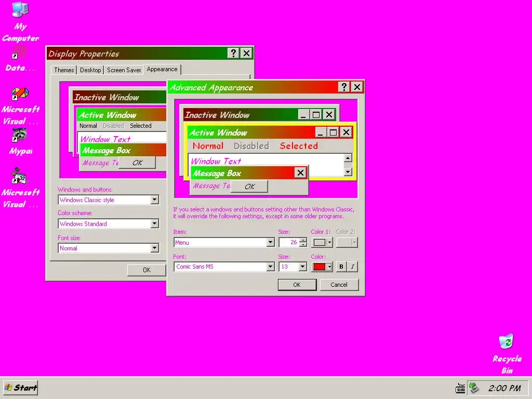Click the help button in Display Properties
Screen dimensions: 532x399
coord(233,54)
